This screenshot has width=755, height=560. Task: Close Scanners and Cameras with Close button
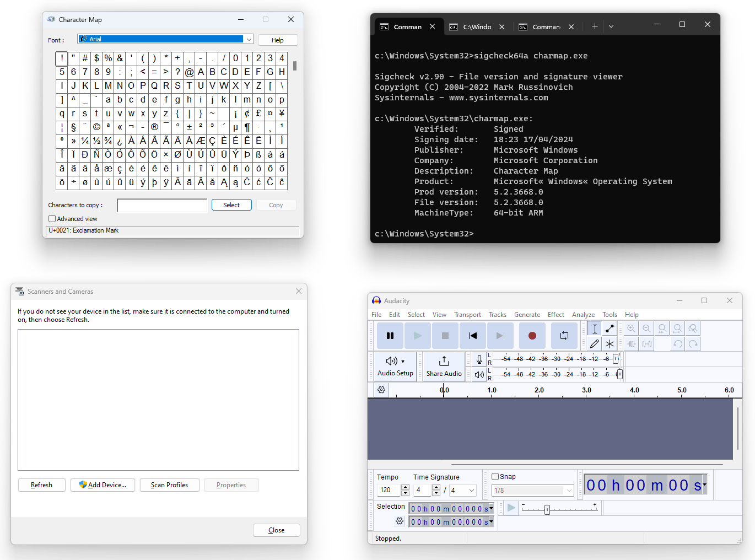(x=277, y=530)
